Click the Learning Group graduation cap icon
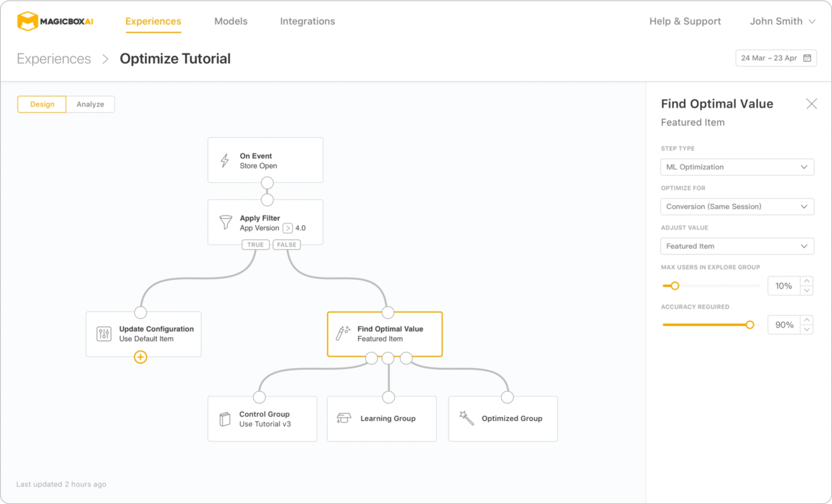The height and width of the screenshot is (504, 832). (x=344, y=418)
